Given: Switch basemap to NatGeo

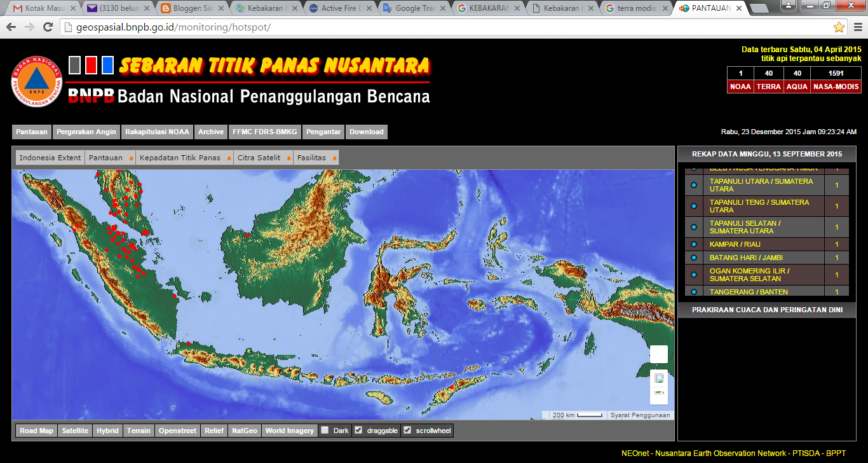Looking at the screenshot, I should point(245,431).
